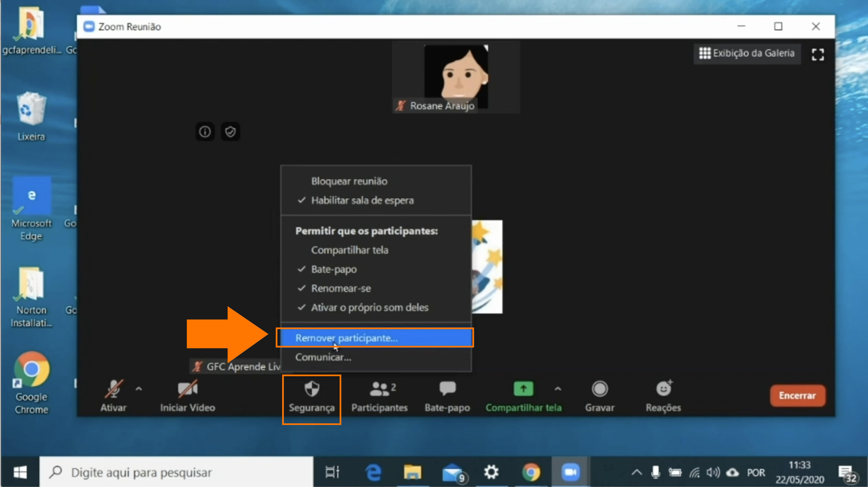
Task: Show hidden system tray icons
Action: [636, 472]
